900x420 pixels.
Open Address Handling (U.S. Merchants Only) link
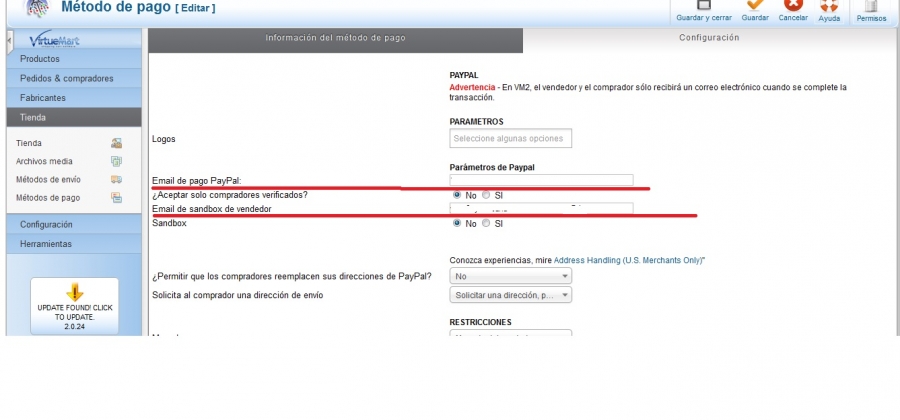tap(628, 260)
